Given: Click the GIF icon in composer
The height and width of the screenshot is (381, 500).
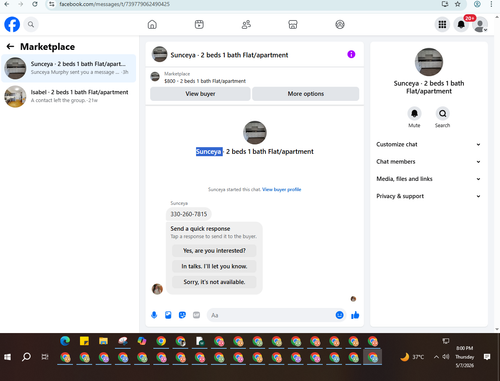Looking at the screenshot, I should tap(196, 315).
